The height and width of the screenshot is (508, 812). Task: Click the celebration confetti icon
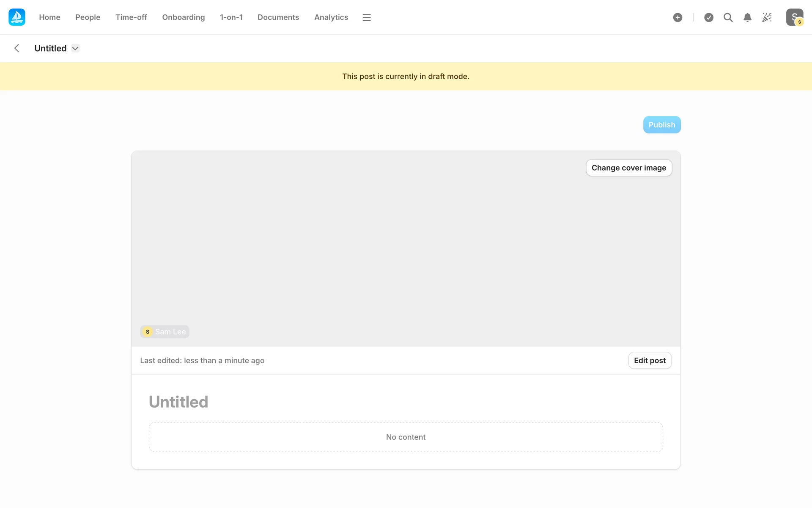[x=767, y=17]
